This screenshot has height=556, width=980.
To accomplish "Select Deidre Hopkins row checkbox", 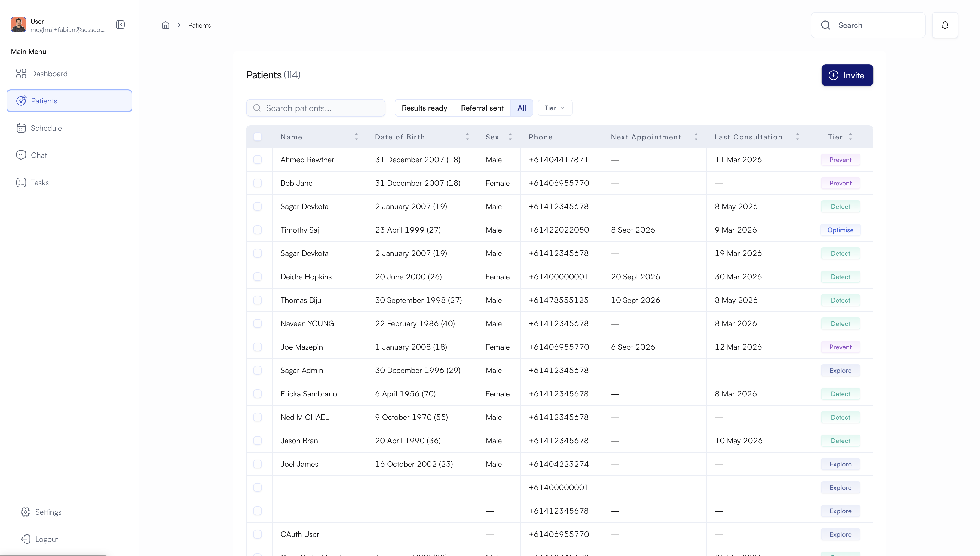I will pyautogui.click(x=257, y=277).
